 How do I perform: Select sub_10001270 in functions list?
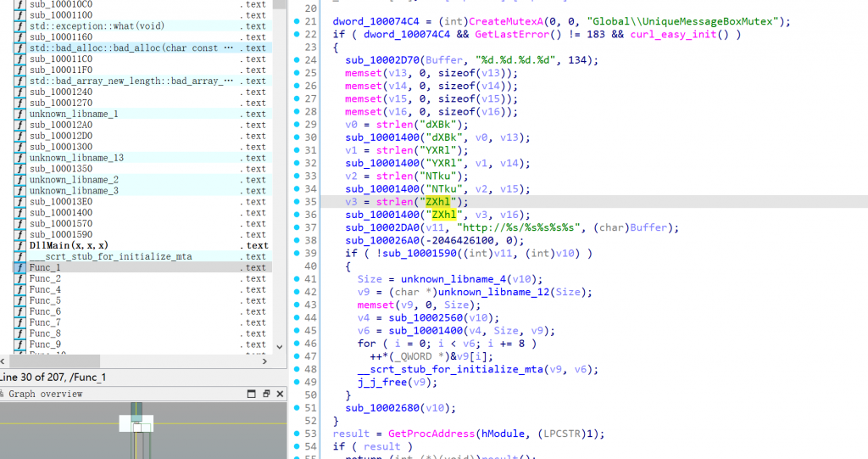[x=142, y=103]
